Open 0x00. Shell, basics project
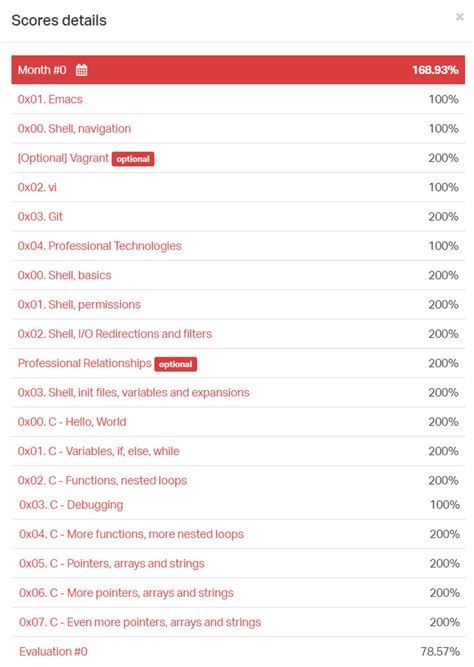The width and height of the screenshot is (474, 667). click(x=65, y=275)
